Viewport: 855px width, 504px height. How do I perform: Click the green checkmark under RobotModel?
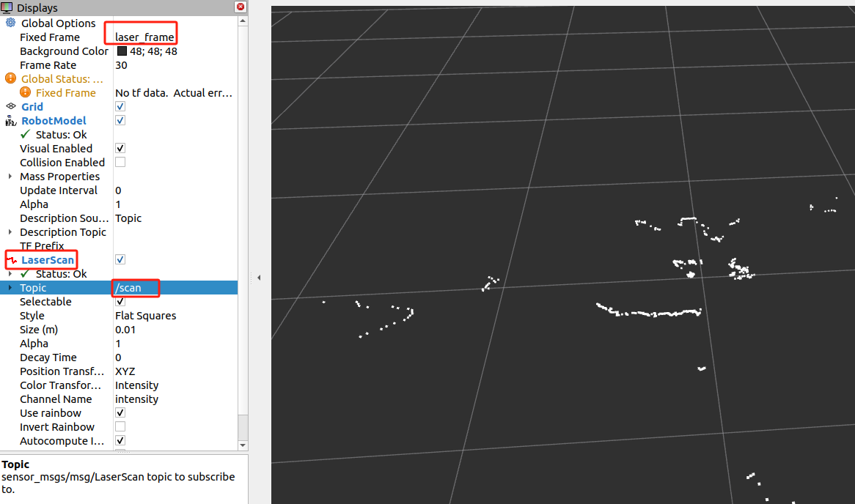25,134
